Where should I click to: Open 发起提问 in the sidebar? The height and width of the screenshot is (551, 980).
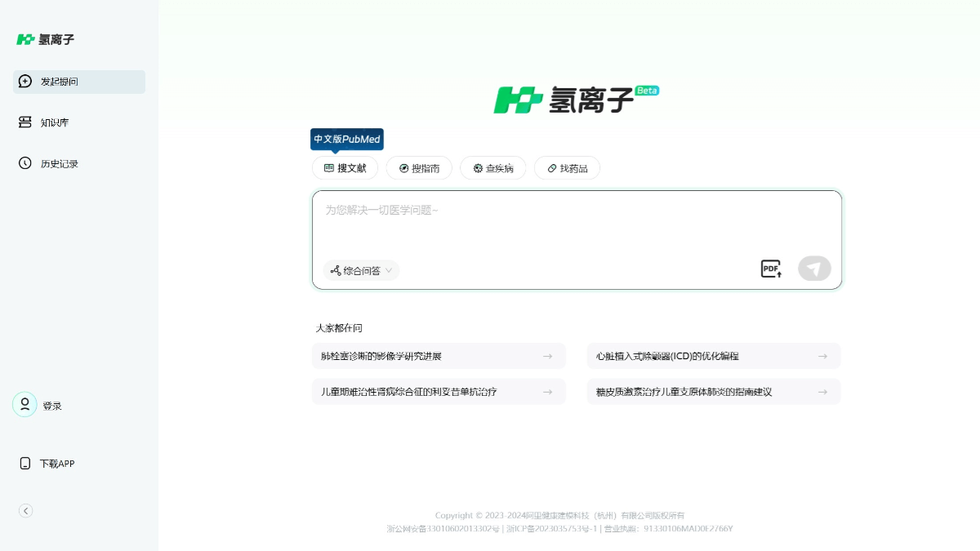click(79, 82)
